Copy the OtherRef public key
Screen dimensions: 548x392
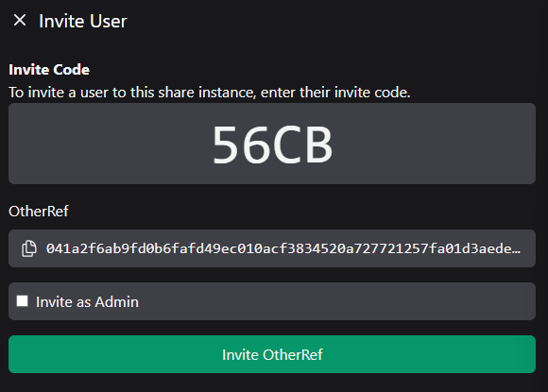pos(29,248)
